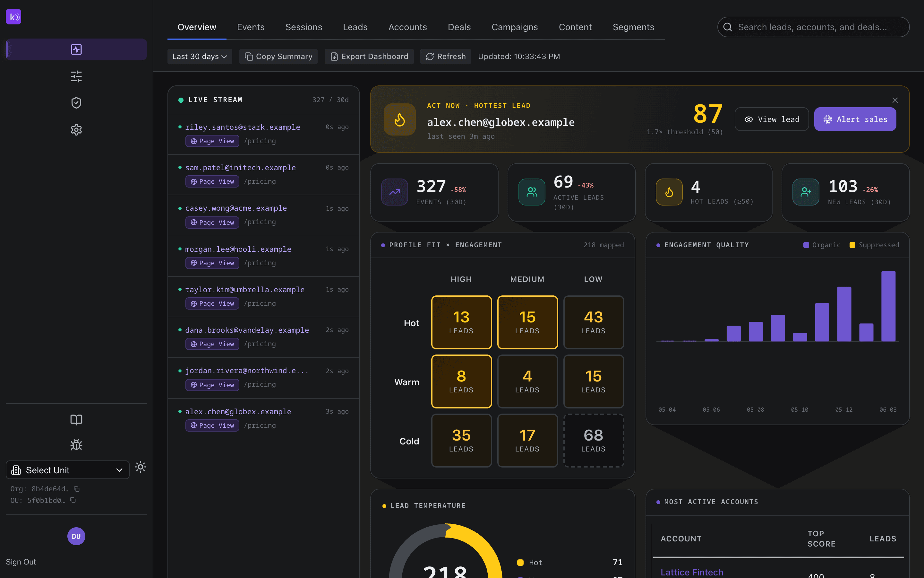Open the activity dashboard sidebar icon
Image resolution: width=924 pixels, height=578 pixels.
click(x=76, y=49)
